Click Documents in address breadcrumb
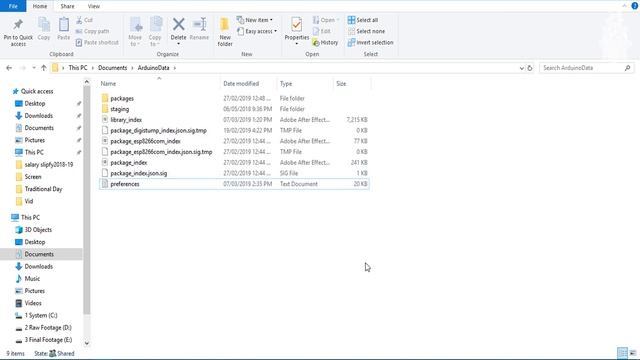 click(x=112, y=68)
